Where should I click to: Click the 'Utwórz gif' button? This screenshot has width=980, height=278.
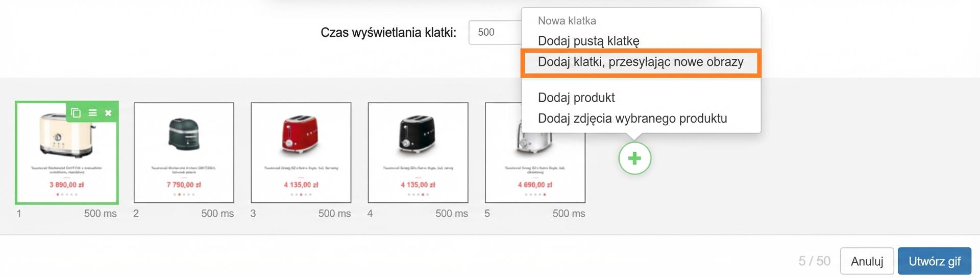coord(935,262)
